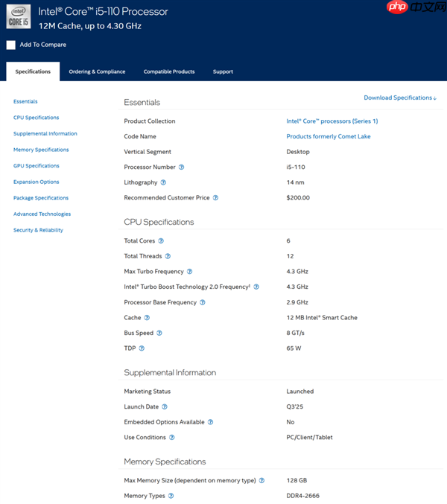Jump to GPU Specifications in sidebar
This screenshot has height=504, width=447.
[36, 166]
